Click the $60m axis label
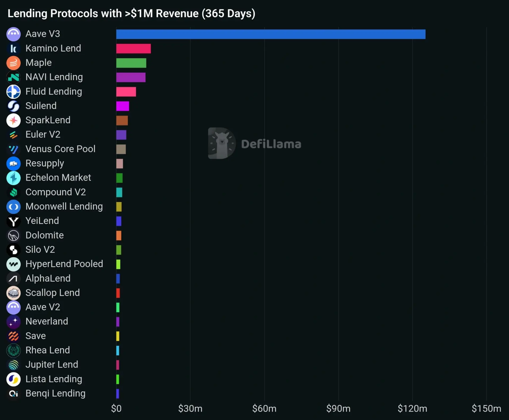509x420 pixels. (x=264, y=409)
